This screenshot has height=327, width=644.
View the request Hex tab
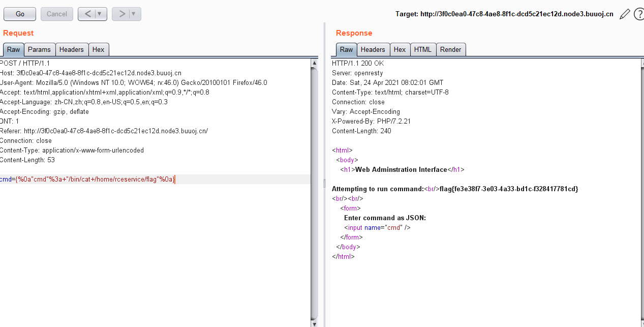click(98, 49)
